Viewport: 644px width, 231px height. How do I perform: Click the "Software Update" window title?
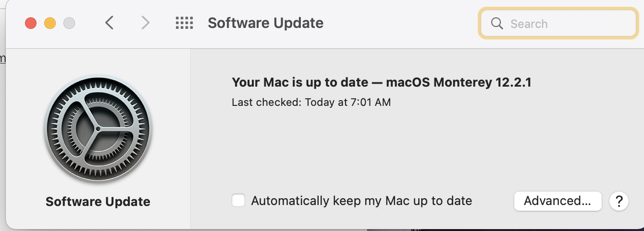(265, 23)
